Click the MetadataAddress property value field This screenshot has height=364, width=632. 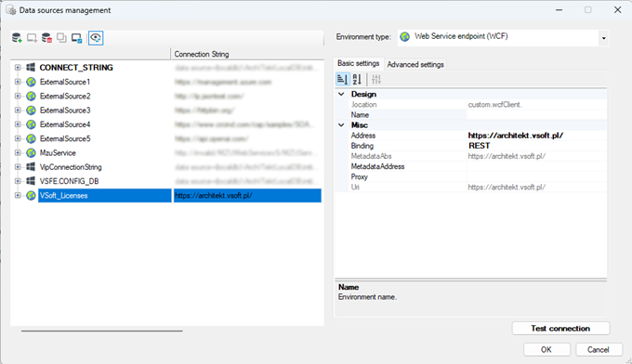click(536, 166)
